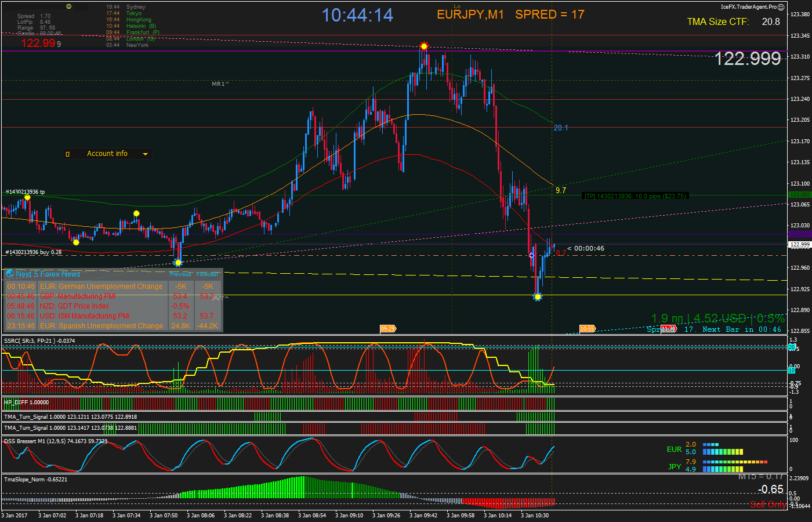
Task: Click the EURJPY,M1 symbol label
Action: [470, 14]
